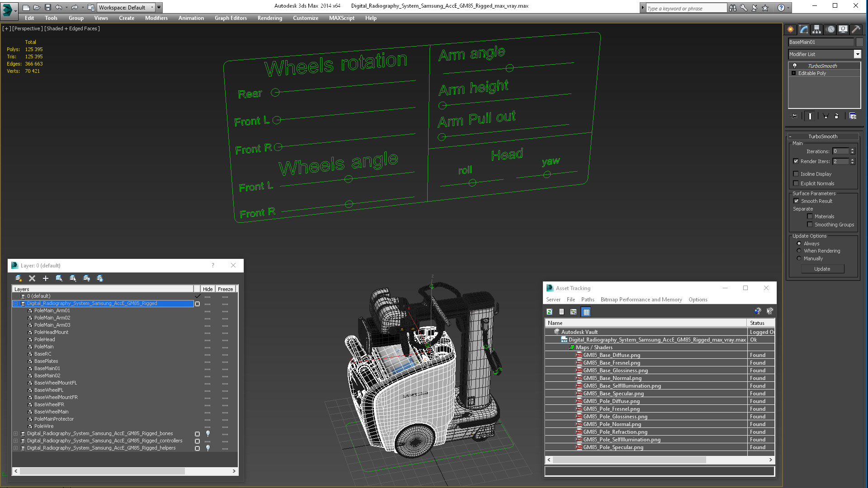Click the Help question mark icon

pos(781,8)
